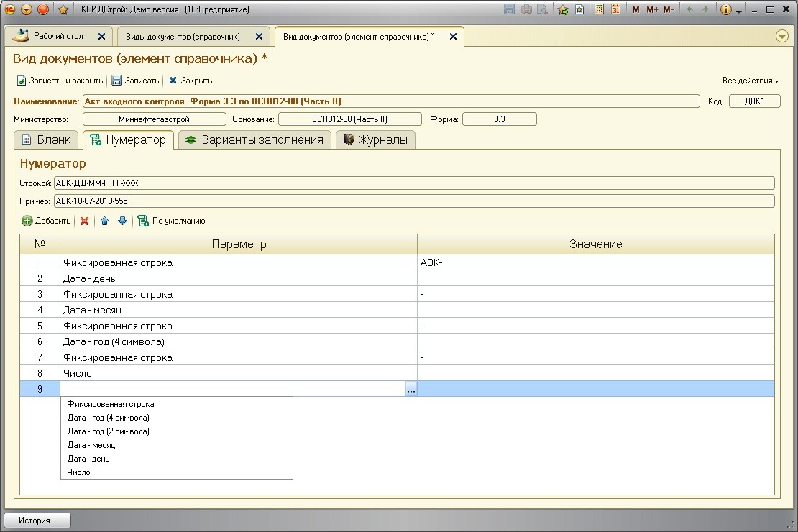798x532 pixels.
Task: Expand the window list arrow at right
Action: pyautogui.click(x=782, y=36)
